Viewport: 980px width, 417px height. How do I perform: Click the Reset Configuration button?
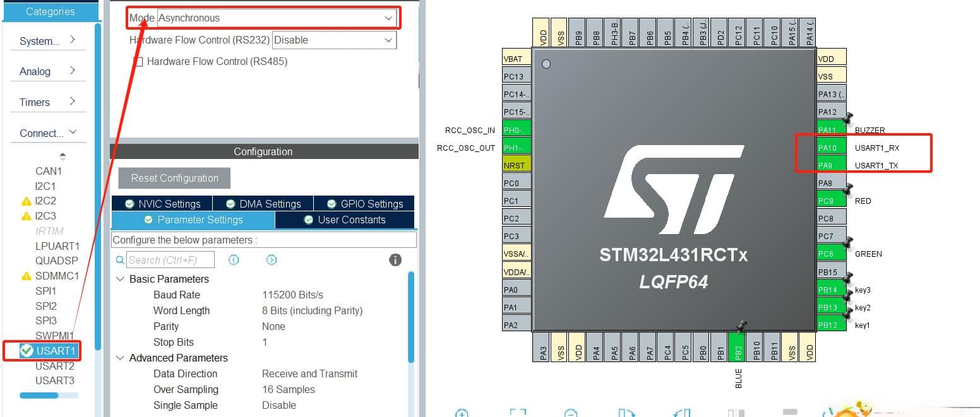pyautogui.click(x=174, y=178)
